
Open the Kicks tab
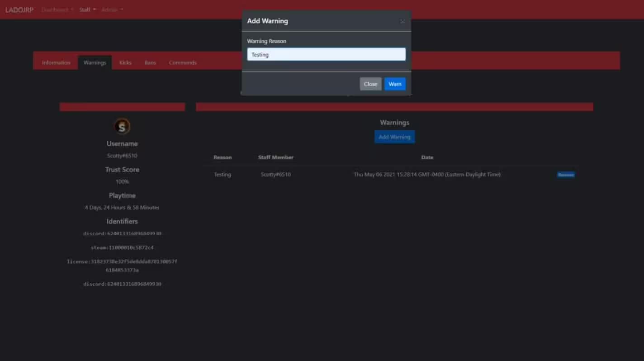click(125, 62)
